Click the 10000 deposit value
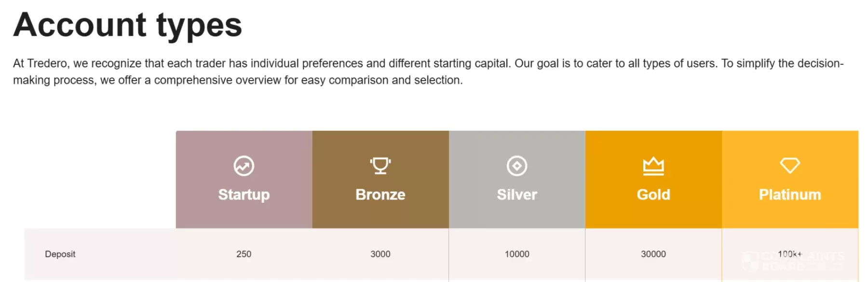The width and height of the screenshot is (868, 282). (x=517, y=254)
